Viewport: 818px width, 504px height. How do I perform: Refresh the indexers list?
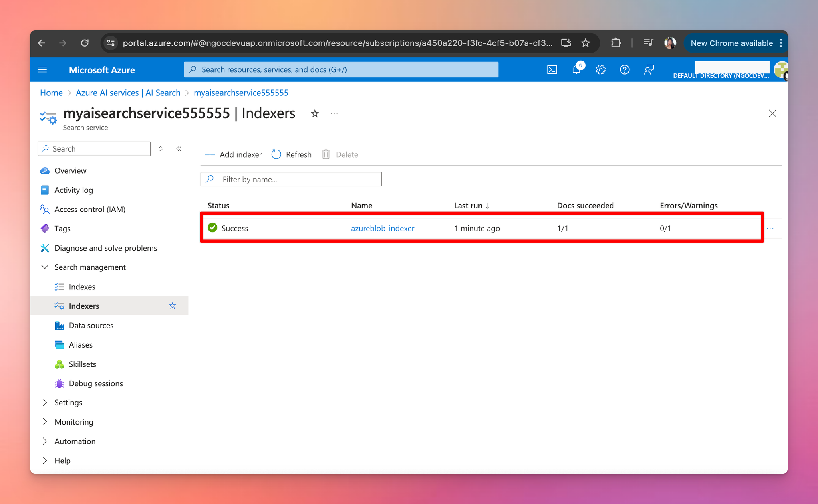point(291,154)
